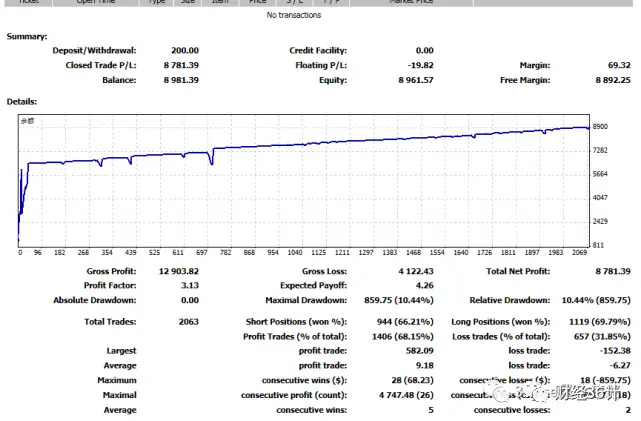Select Short Positions value 944 (66.21%)
This screenshot has height=421, width=641.
click(405, 322)
